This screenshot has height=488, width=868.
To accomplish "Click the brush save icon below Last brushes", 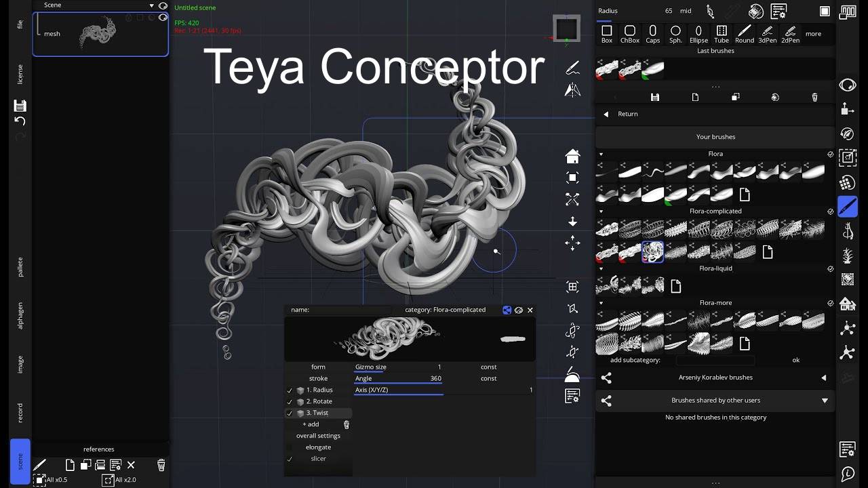I will point(654,98).
